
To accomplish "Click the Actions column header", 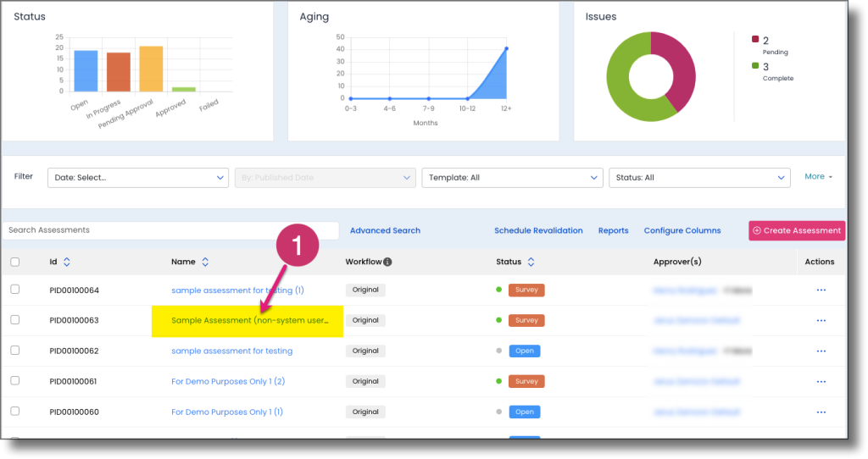I will pos(820,263).
